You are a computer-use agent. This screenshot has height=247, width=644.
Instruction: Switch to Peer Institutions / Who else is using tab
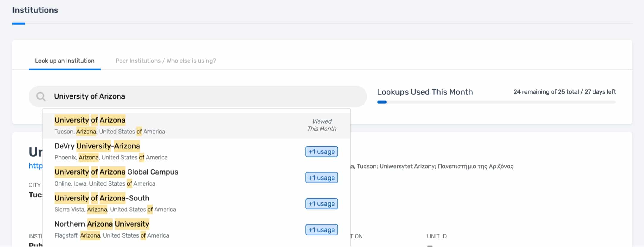pos(166,61)
